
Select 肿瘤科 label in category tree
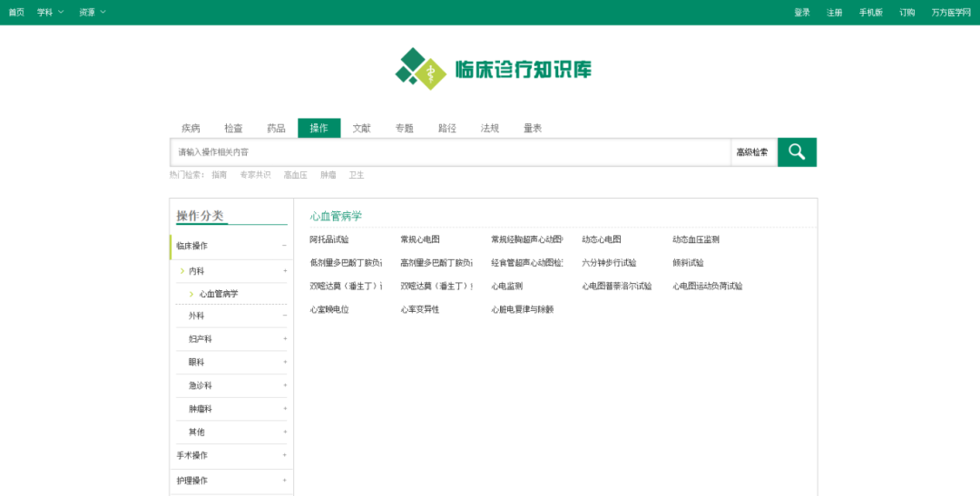(200, 409)
